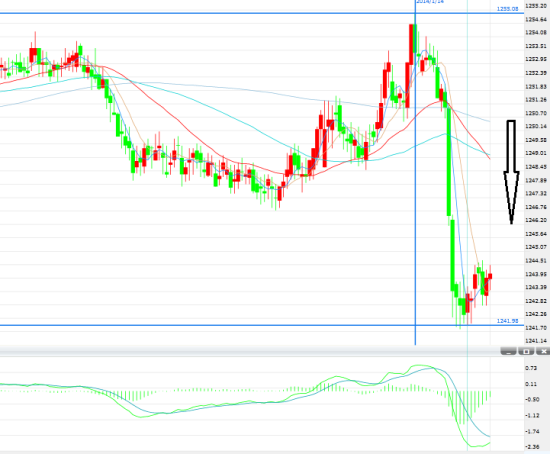Click the 1255.08 horizontal line label

click(x=508, y=9)
